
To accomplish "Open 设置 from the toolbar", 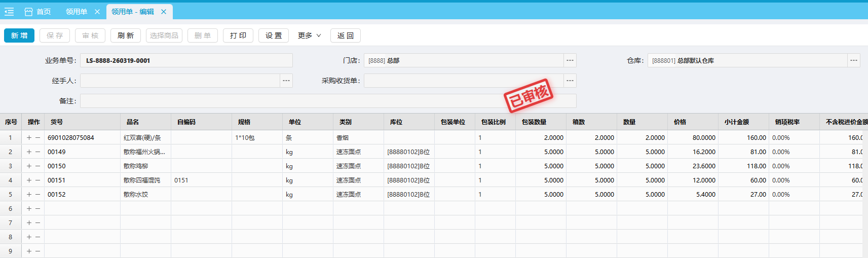I will coord(274,35).
